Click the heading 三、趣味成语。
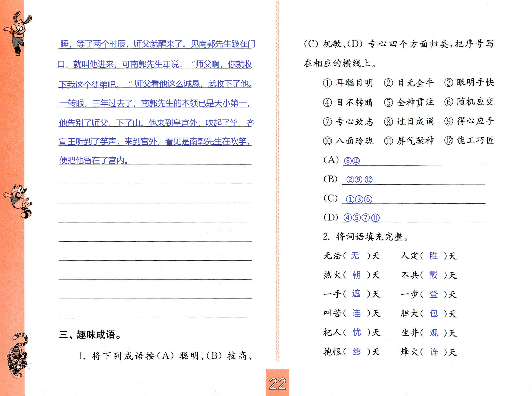The width and height of the screenshot is (532, 396). [90, 335]
